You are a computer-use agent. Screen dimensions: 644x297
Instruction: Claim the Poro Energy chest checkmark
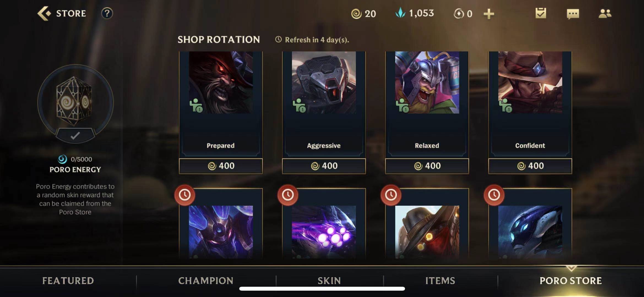click(75, 136)
